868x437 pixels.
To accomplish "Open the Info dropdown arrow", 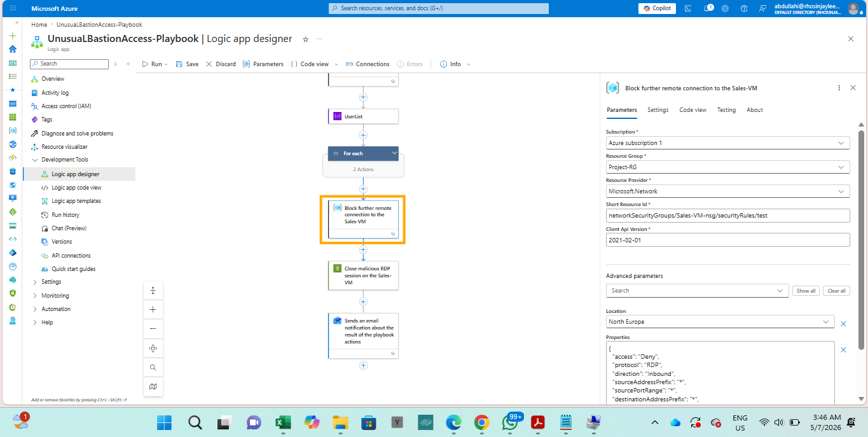I will coord(469,64).
